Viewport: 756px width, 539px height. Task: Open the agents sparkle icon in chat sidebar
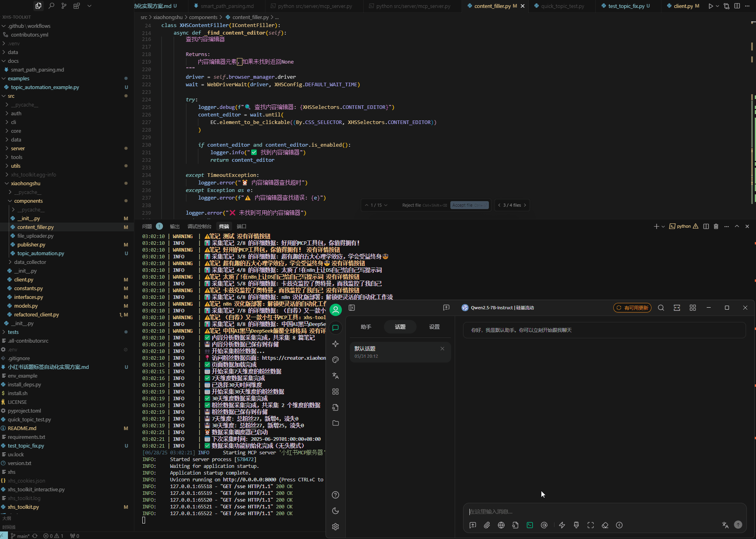(335, 344)
